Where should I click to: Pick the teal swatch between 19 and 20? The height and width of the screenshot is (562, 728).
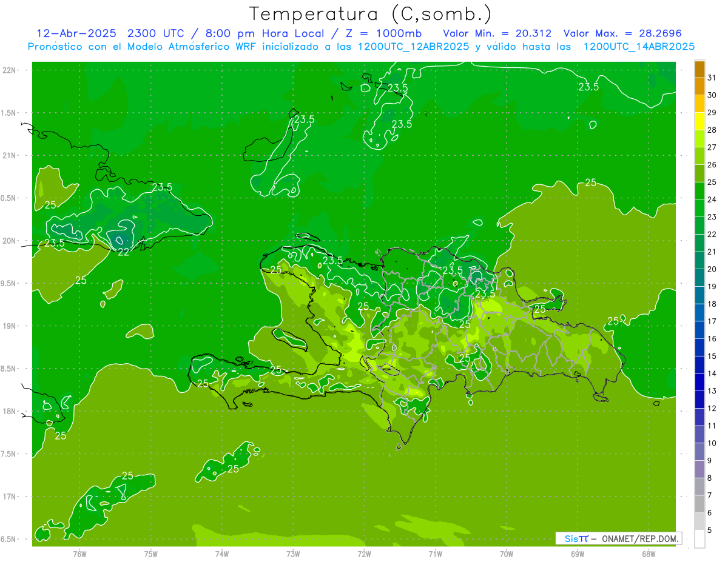point(699,278)
